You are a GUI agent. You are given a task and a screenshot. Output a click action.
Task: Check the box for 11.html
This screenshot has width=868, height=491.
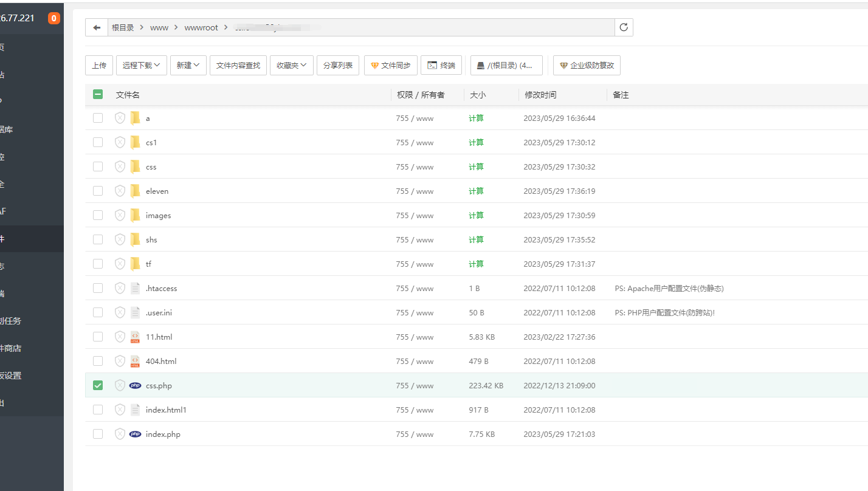98,337
